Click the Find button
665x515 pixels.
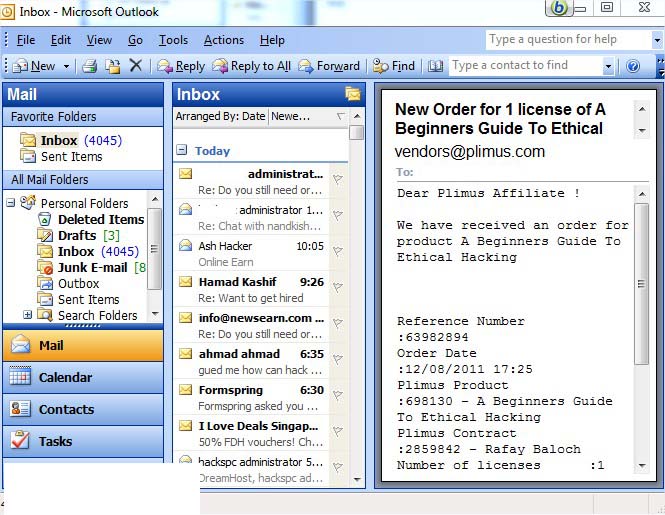click(394, 66)
